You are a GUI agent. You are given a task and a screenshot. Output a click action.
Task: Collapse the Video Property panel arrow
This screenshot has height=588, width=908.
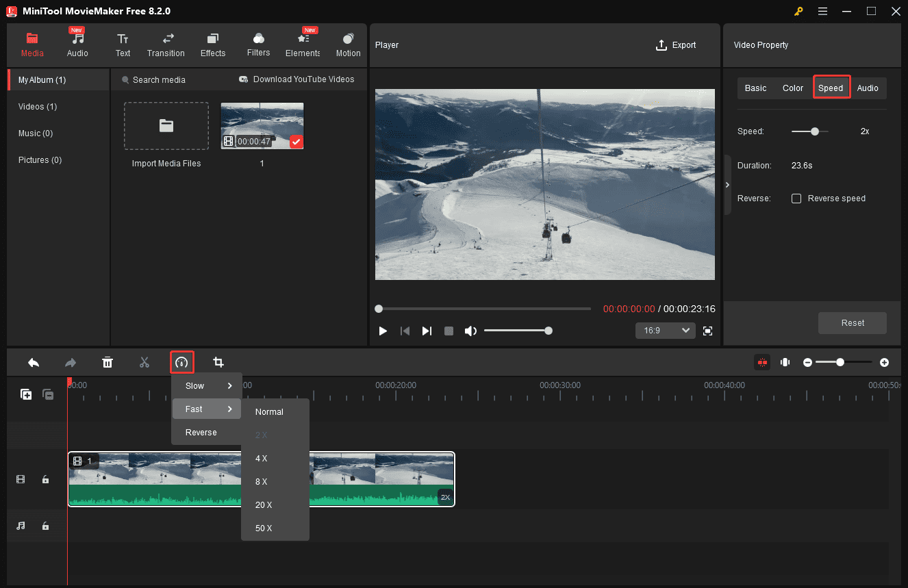tap(727, 185)
